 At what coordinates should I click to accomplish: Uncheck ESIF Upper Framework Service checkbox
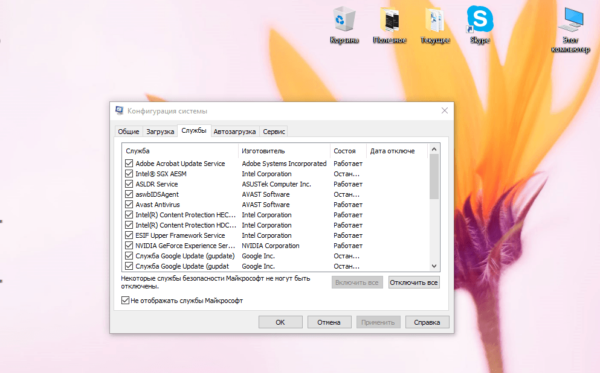tap(129, 235)
